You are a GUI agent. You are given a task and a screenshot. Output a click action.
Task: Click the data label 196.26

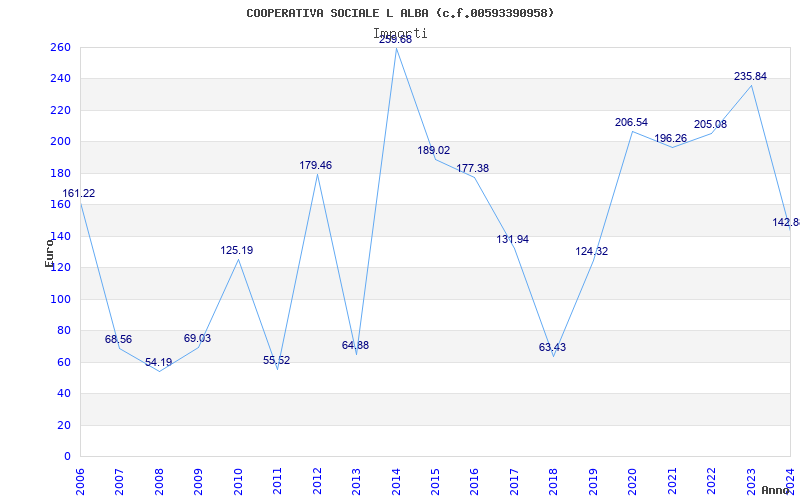671,138
